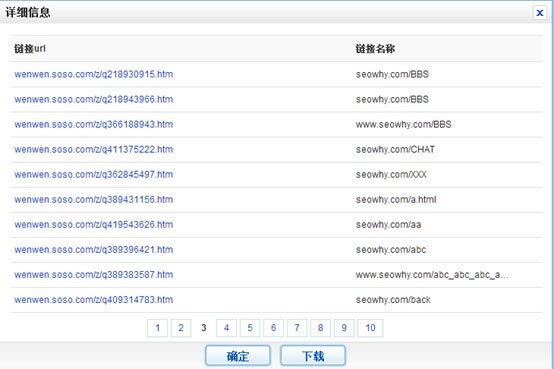Select link name www.seowhy.com/BBS
This screenshot has height=369, width=554.
click(x=403, y=124)
